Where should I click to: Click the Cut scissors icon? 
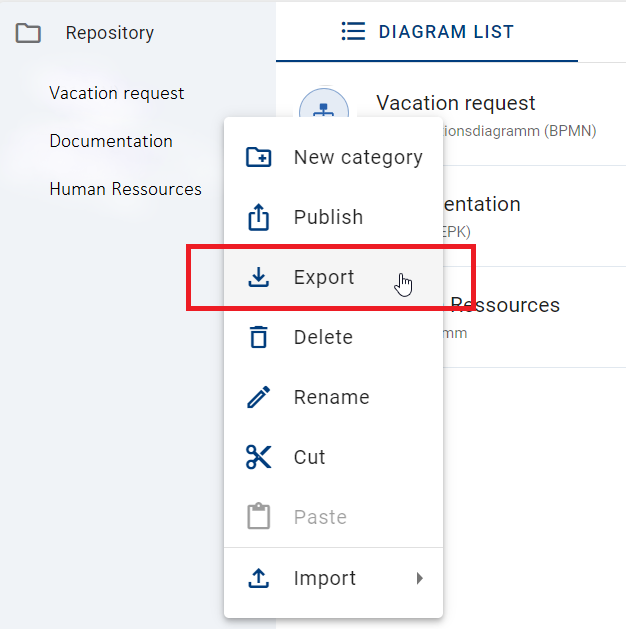(259, 457)
